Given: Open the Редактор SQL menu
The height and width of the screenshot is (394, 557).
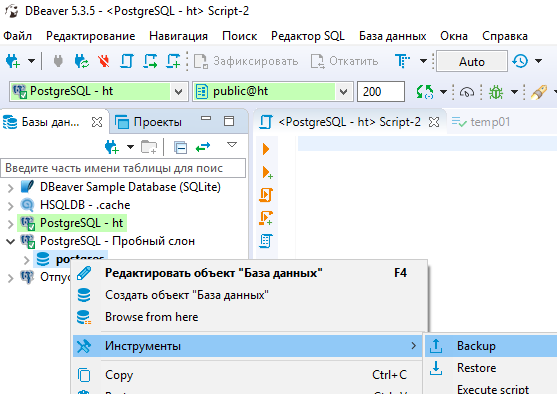Looking at the screenshot, I should [308, 36].
